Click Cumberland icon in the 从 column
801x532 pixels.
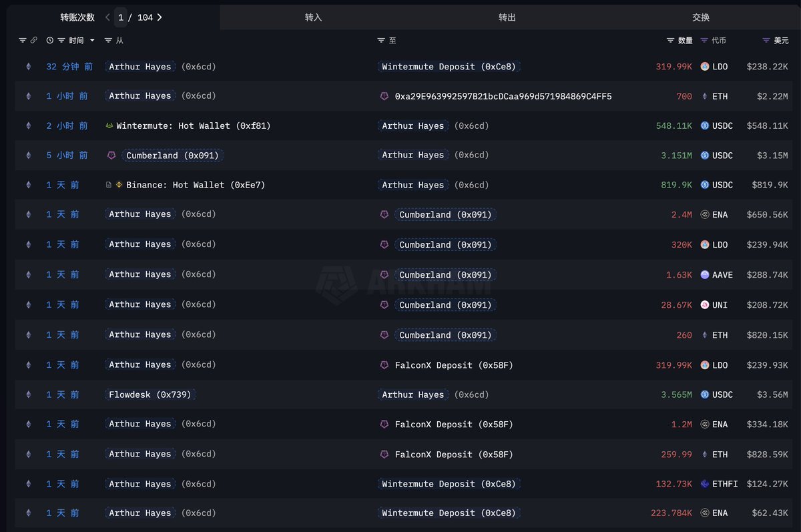(111, 156)
